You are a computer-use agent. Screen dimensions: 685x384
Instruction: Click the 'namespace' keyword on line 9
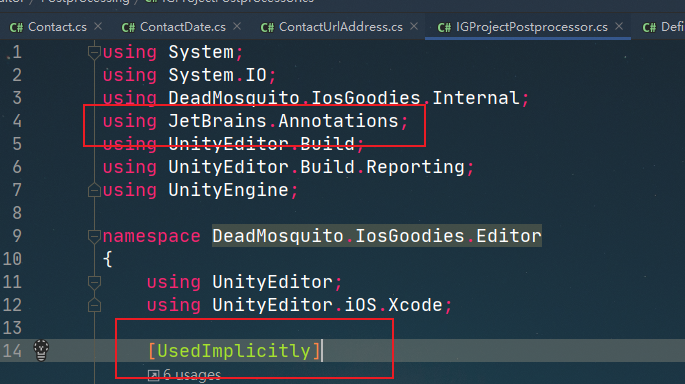click(152, 236)
